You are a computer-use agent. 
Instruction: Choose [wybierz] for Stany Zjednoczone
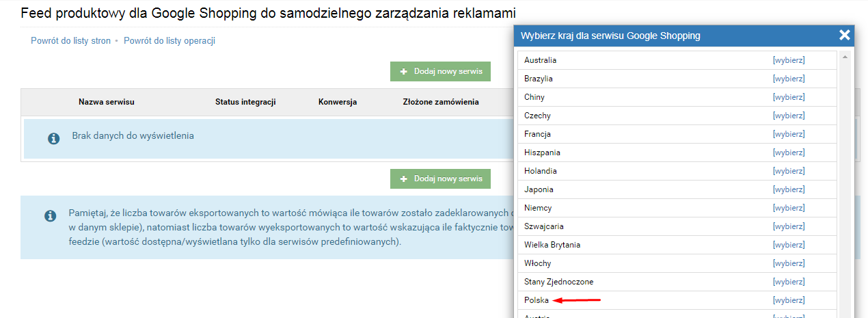[x=789, y=282]
